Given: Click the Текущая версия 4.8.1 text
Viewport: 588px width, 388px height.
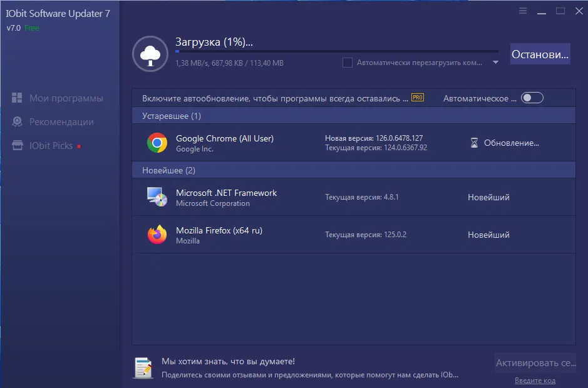Looking at the screenshot, I should pyautogui.click(x=362, y=197).
